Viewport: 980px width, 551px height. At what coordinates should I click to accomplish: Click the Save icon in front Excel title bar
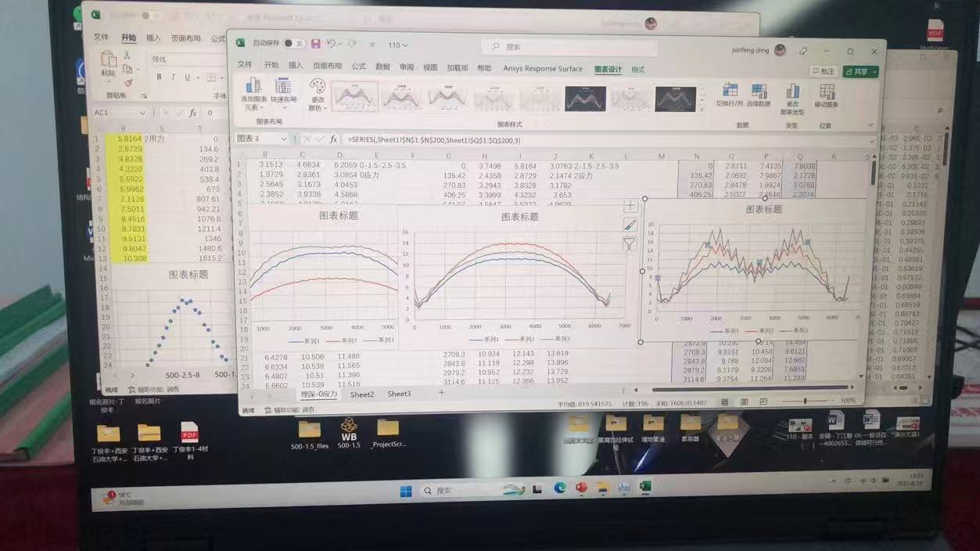[x=315, y=45]
